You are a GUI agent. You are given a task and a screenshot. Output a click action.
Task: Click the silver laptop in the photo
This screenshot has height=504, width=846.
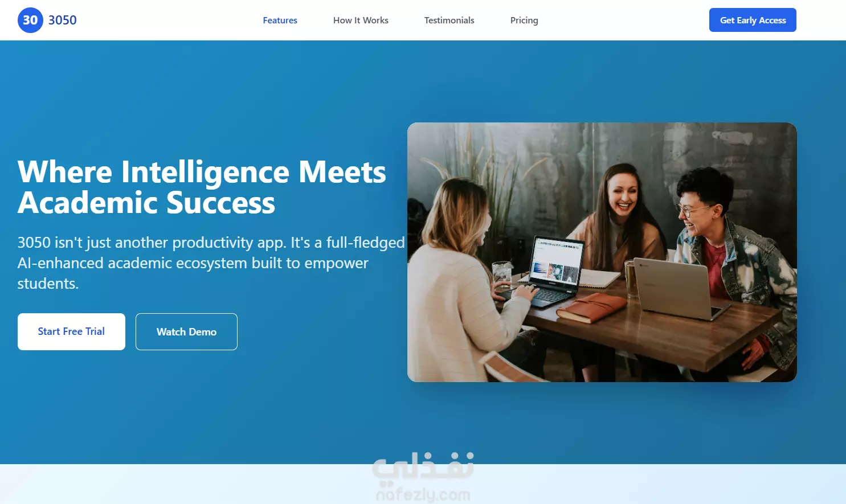tap(677, 288)
